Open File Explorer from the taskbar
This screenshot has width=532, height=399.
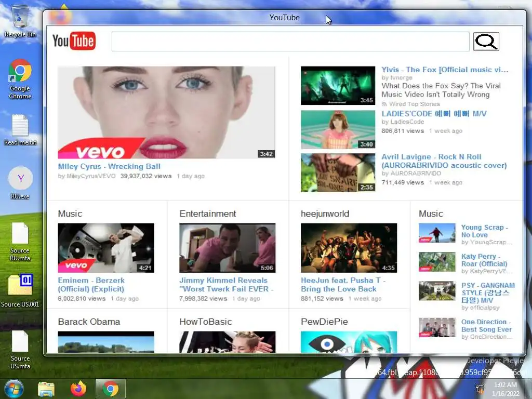pos(46,389)
